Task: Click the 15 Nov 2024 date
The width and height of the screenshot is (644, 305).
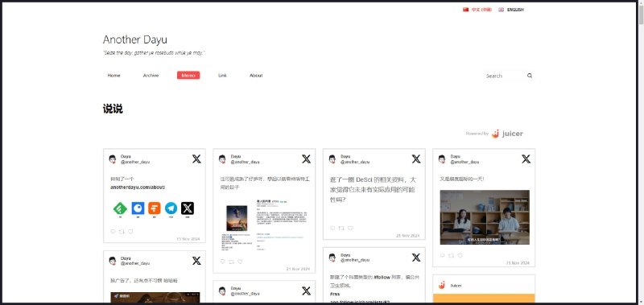Action: coord(188,239)
